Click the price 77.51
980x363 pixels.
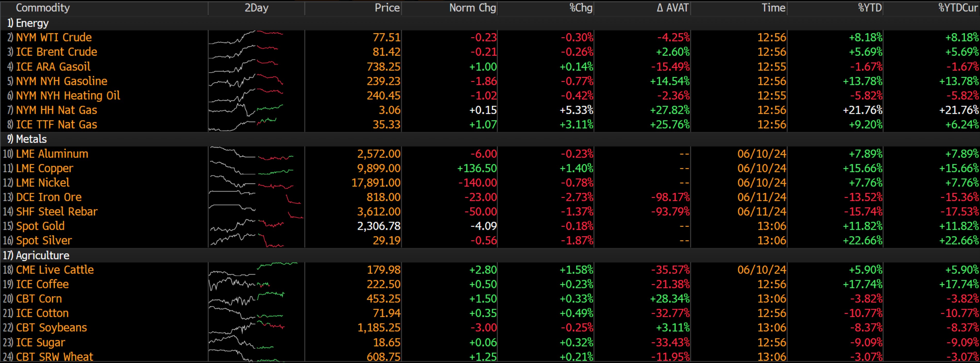point(386,37)
